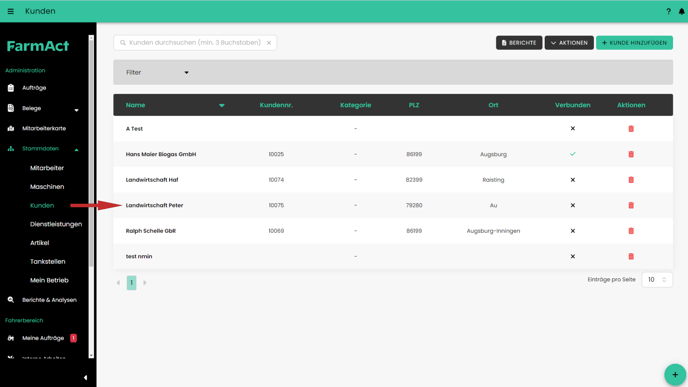This screenshot has width=688, height=387.
Task: Click Kunde hinzufügen button
Action: pyautogui.click(x=634, y=43)
